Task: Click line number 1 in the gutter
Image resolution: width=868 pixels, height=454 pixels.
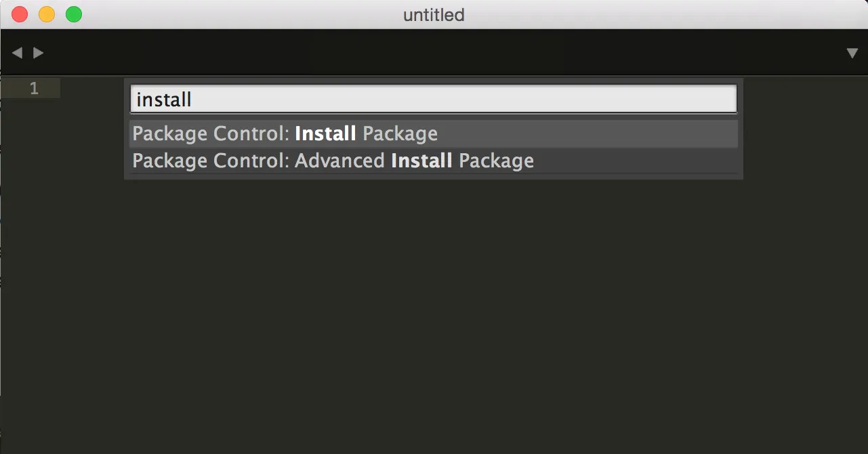Action: pos(34,88)
